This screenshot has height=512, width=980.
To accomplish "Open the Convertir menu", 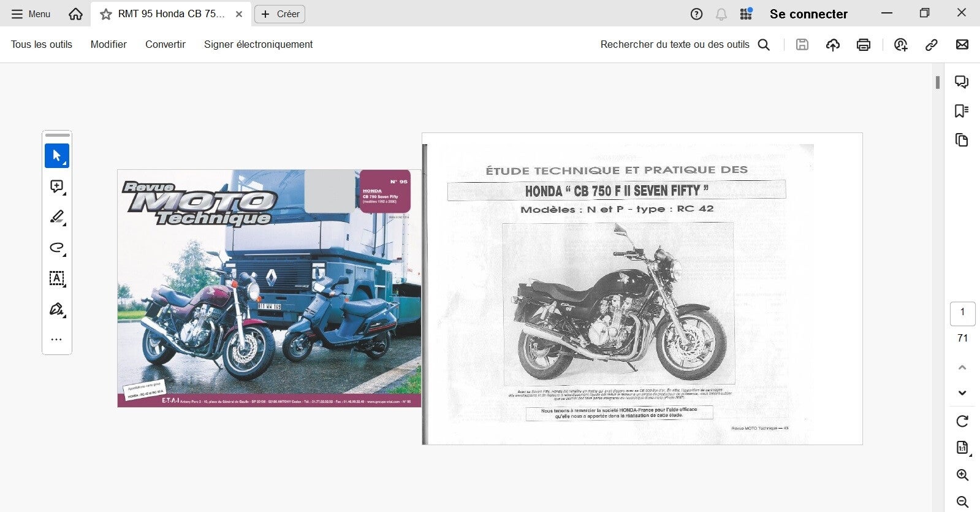I will pyautogui.click(x=165, y=44).
